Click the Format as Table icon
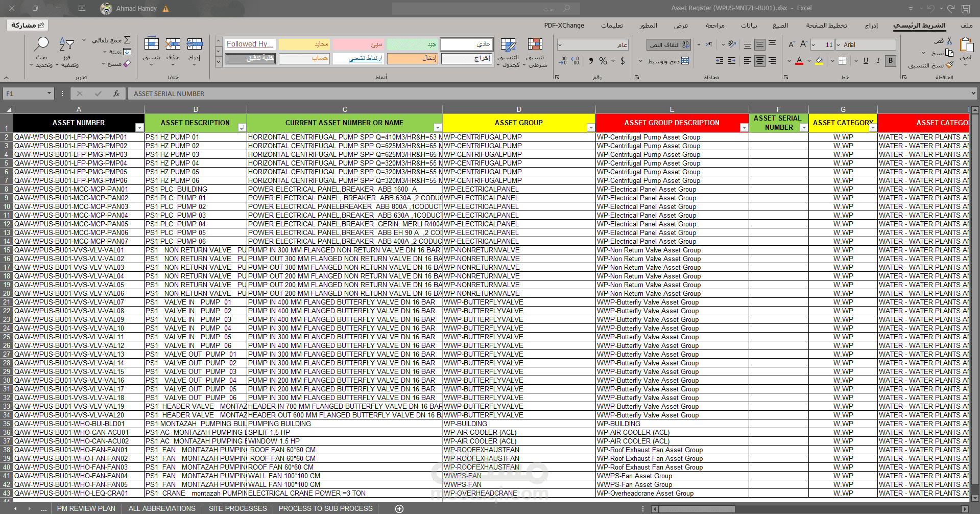Image resolution: width=980 pixels, height=514 pixels. (x=508, y=44)
